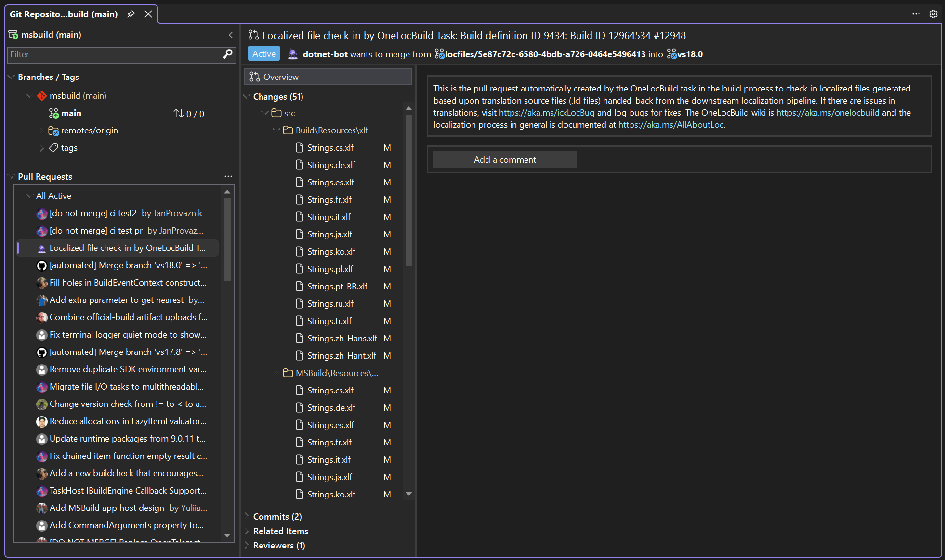Viewport: 945px width, 560px height.
Task: Collapse the msbuild (main) tree node
Action: coord(30,96)
